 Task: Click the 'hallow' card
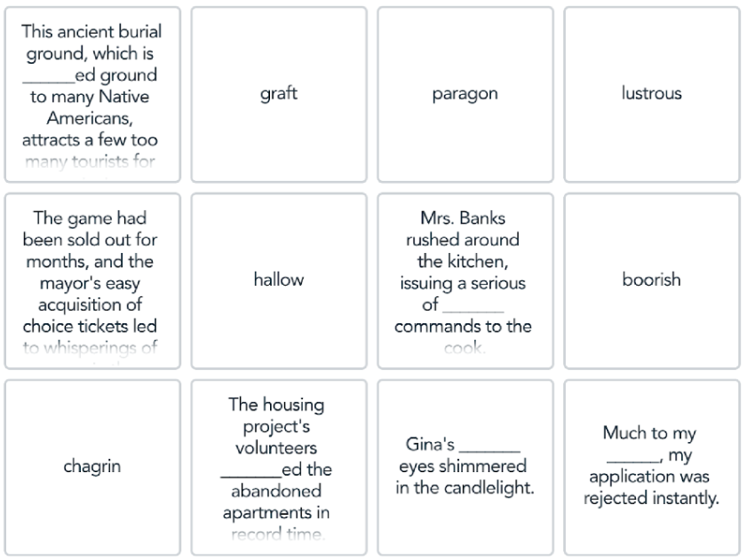tap(278, 280)
